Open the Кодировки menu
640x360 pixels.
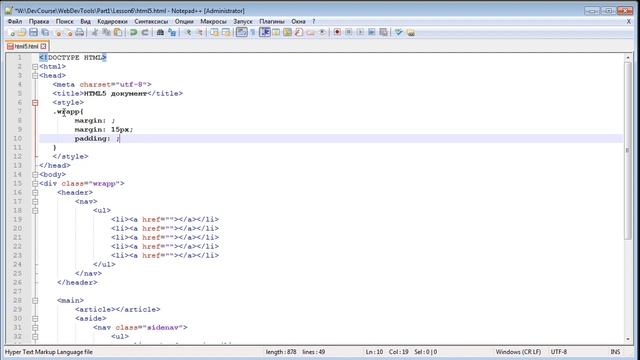pyautogui.click(x=112, y=21)
